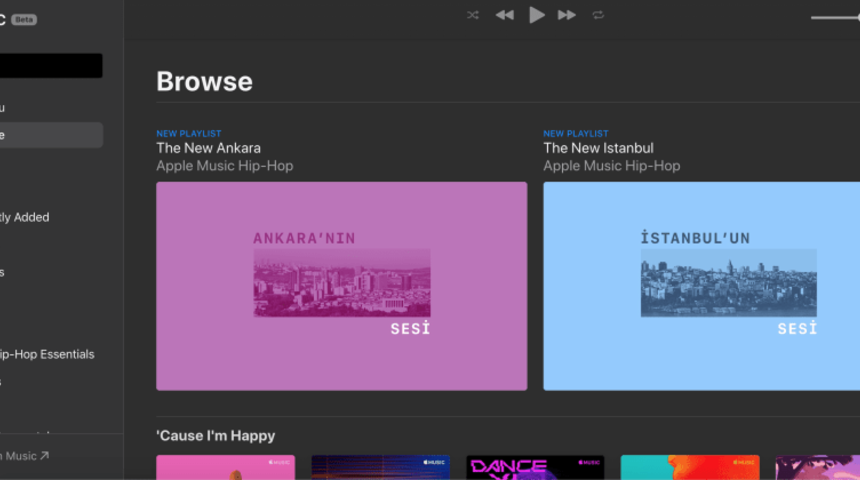
Task: Open the dark blue striped playlist thumbnail
Action: pos(381,467)
